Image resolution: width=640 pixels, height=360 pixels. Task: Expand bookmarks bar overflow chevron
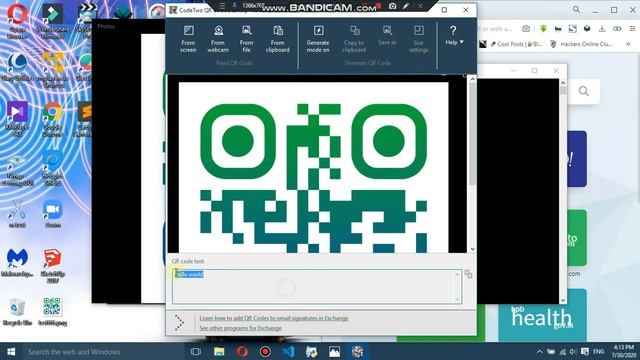(x=628, y=44)
